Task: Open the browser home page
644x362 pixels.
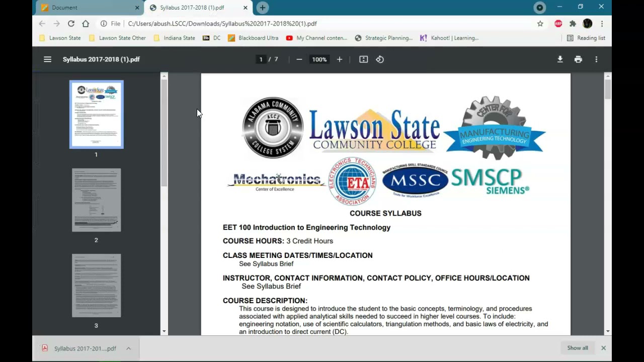Action: [86, 24]
